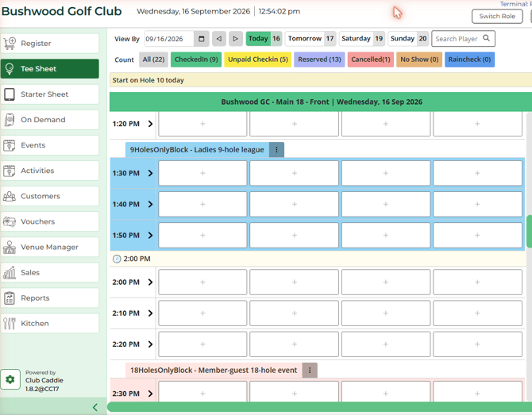This screenshot has height=415, width=532.
Task: Expand the 1:40 PM tee time row
Action: coord(150,205)
